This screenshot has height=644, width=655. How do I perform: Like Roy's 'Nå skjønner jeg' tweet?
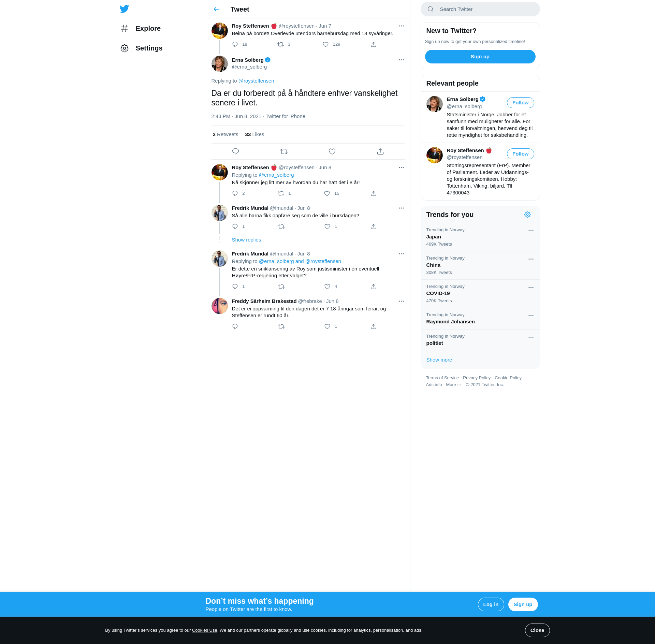pyautogui.click(x=327, y=193)
